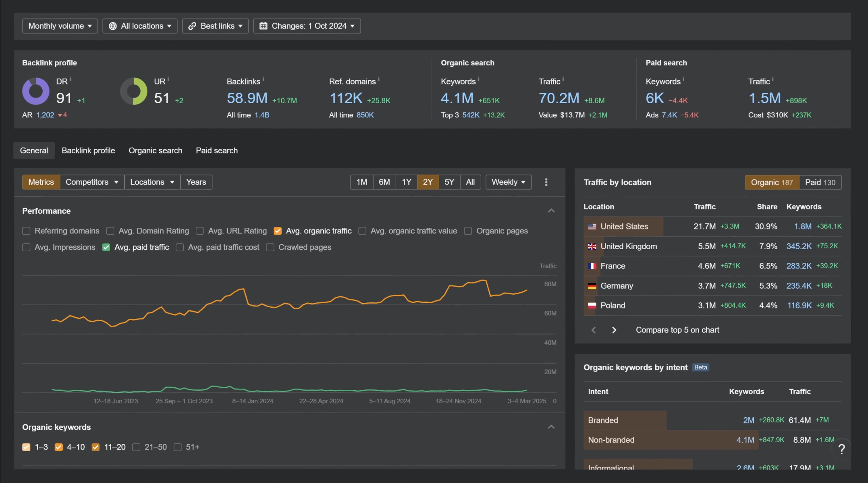Switch Traffic by location to Paid 130
Viewport: 868px width, 483px height.
click(820, 182)
